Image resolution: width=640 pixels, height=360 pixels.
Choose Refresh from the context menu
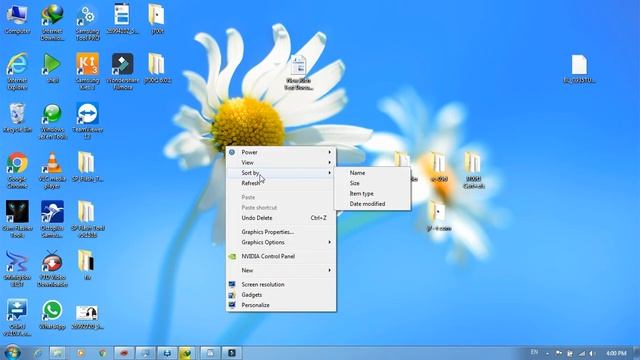pos(281,183)
